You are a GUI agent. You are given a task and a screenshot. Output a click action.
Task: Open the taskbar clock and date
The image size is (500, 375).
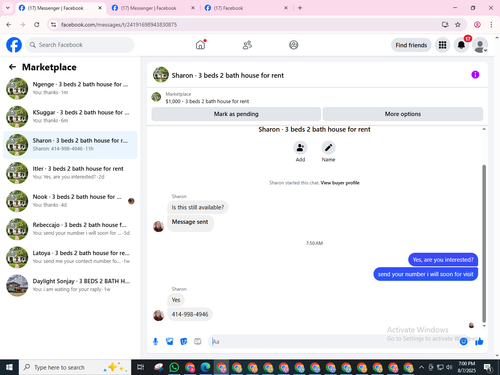pos(467,367)
